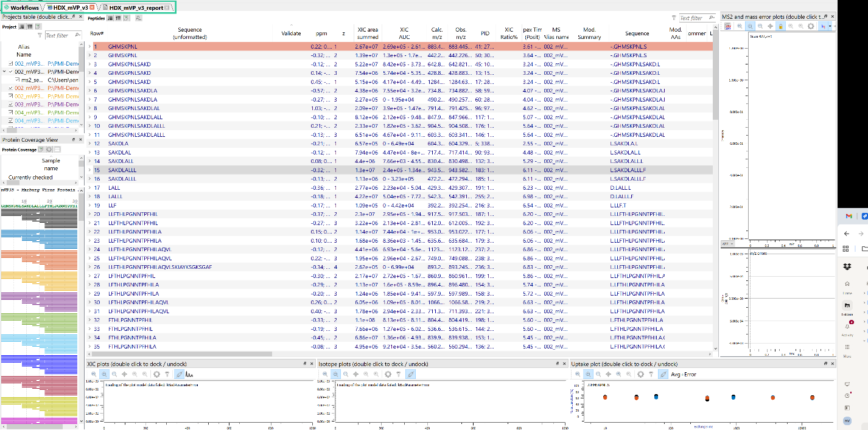Sort by the PID column header

pyautogui.click(x=485, y=33)
